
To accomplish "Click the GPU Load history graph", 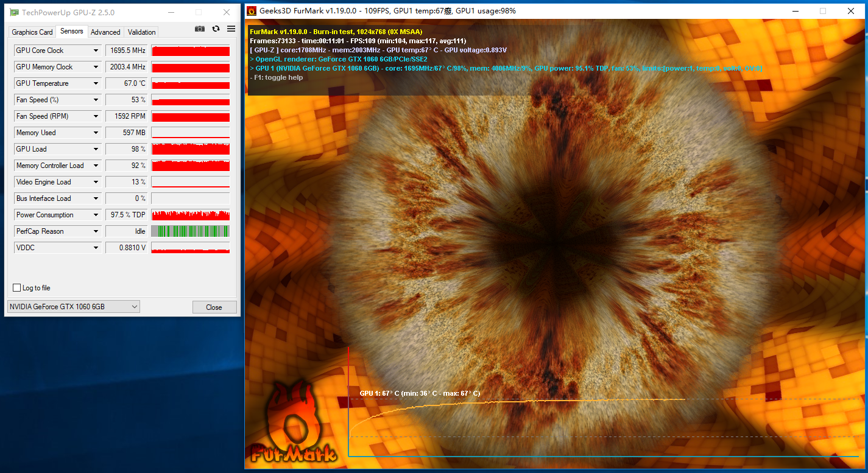I will pyautogui.click(x=191, y=149).
